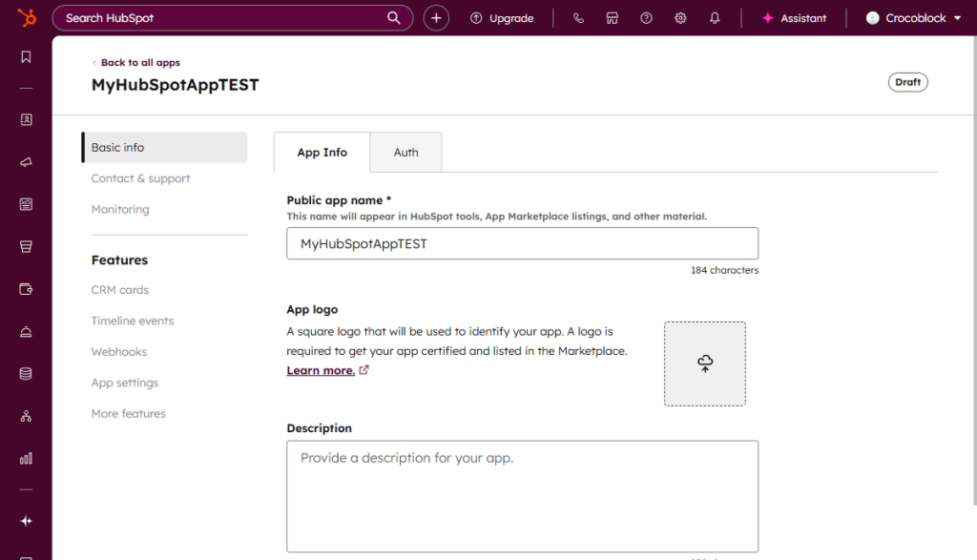
Task: Open the Assistant panel
Action: click(x=794, y=18)
